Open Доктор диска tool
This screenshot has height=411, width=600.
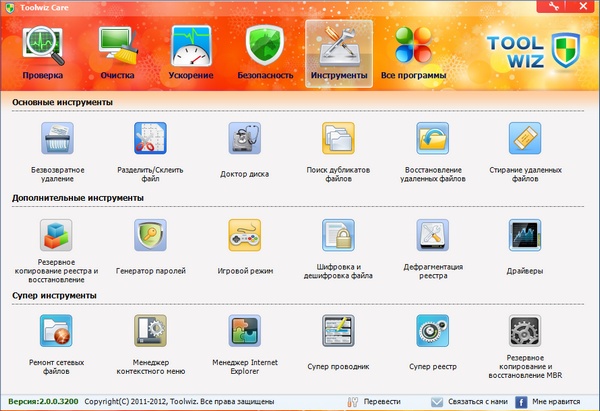(x=244, y=139)
